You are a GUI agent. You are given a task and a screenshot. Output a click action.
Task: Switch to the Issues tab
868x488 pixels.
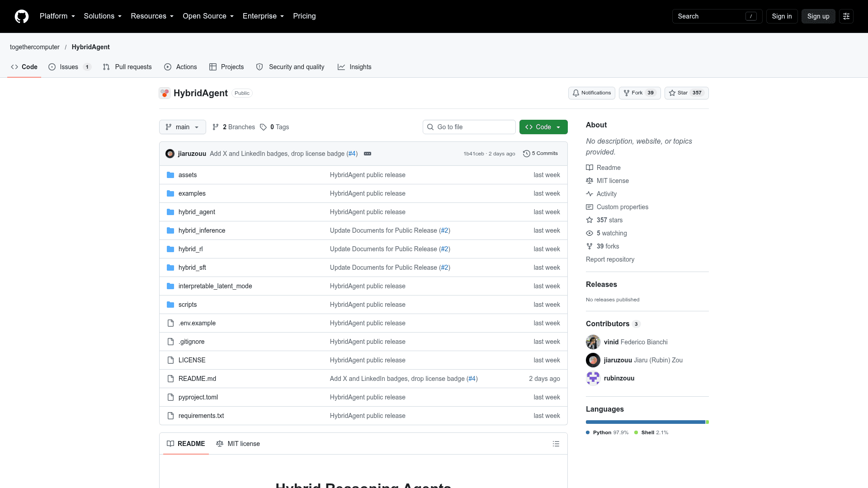(70, 67)
